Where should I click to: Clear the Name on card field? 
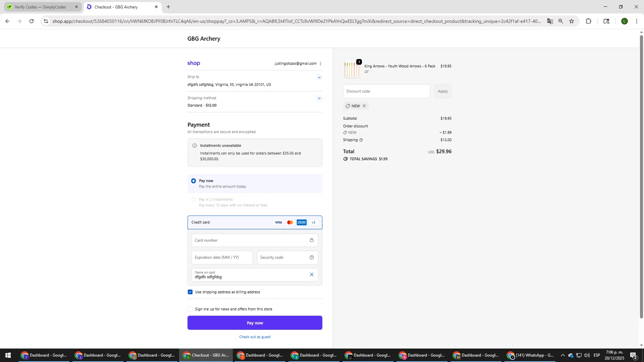312,275
